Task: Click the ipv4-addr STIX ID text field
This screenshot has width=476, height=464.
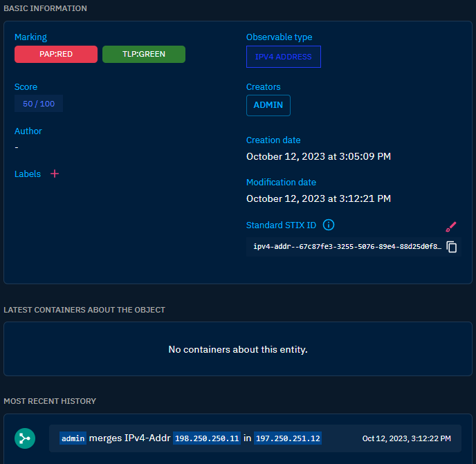Action: click(x=347, y=247)
